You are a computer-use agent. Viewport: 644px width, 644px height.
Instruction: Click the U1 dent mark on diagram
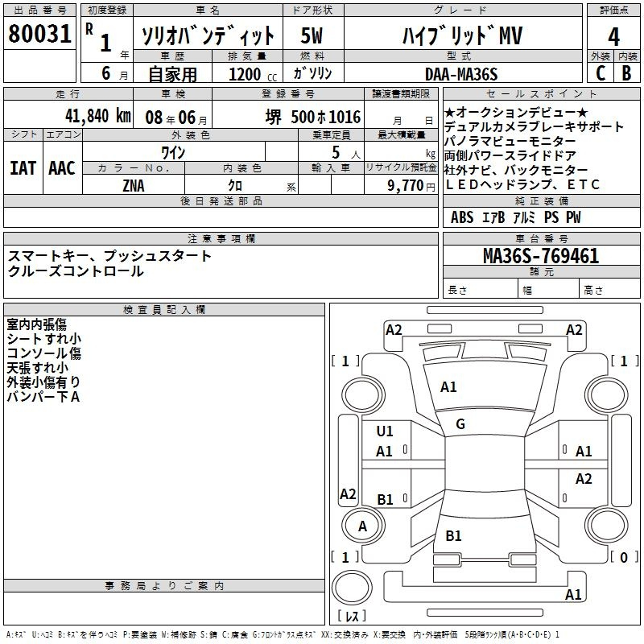pyautogui.click(x=385, y=431)
